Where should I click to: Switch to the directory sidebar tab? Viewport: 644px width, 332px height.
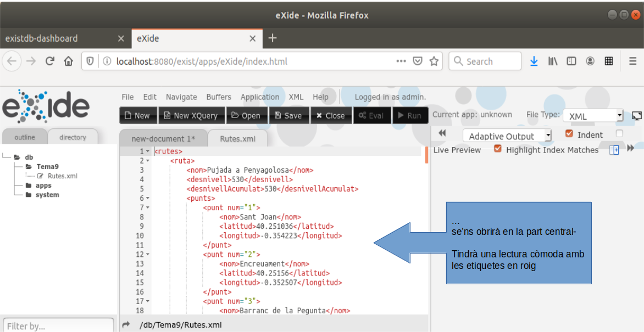click(x=73, y=137)
